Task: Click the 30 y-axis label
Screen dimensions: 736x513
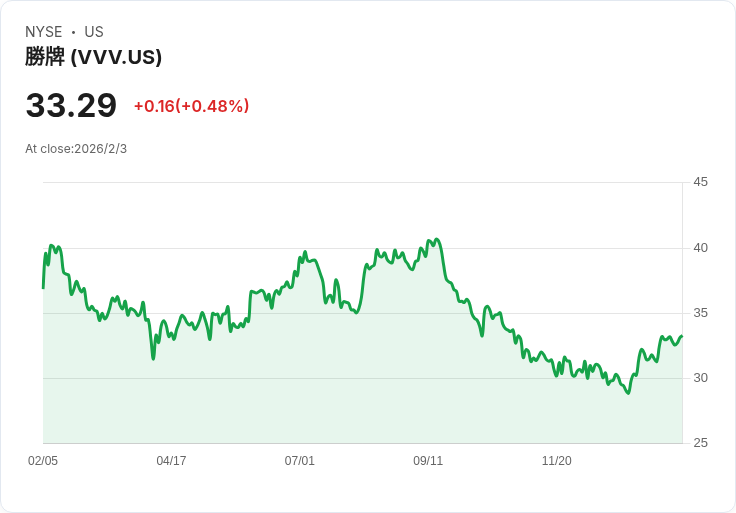Action: (700, 378)
